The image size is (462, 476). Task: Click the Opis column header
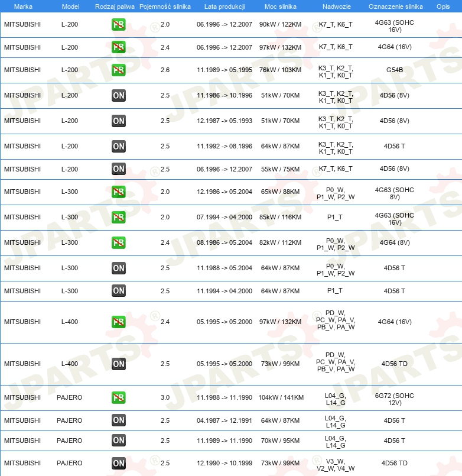point(443,7)
